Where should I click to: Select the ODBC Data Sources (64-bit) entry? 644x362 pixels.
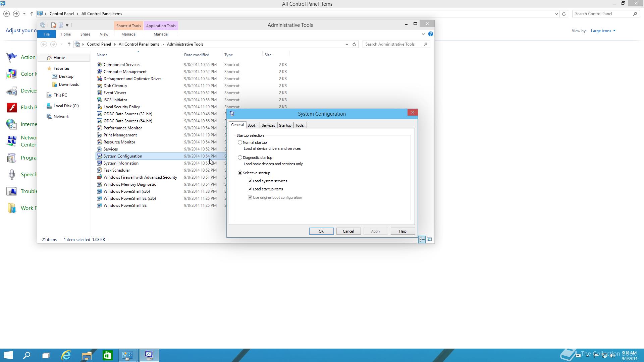[161, 121]
